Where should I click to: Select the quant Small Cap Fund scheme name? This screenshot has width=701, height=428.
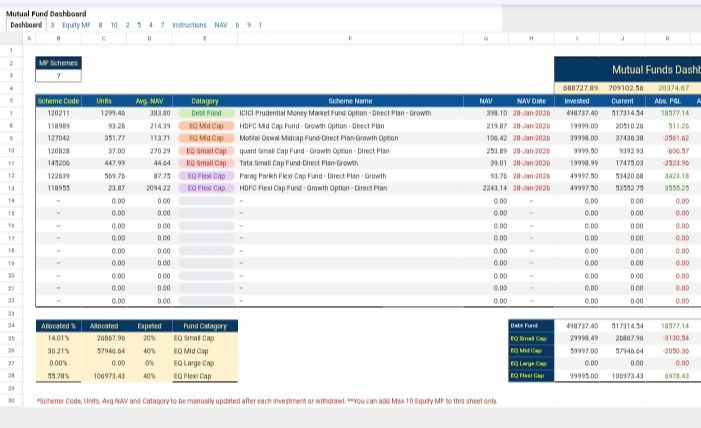coord(314,151)
